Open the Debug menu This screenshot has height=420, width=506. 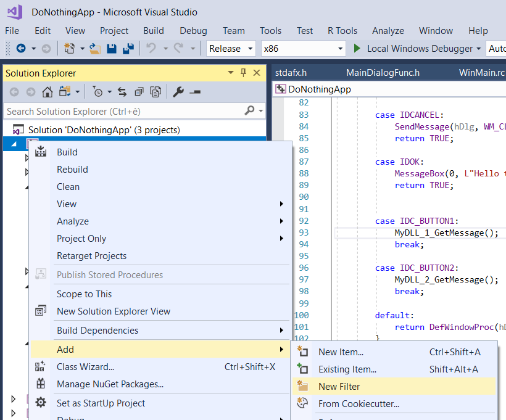click(x=193, y=31)
